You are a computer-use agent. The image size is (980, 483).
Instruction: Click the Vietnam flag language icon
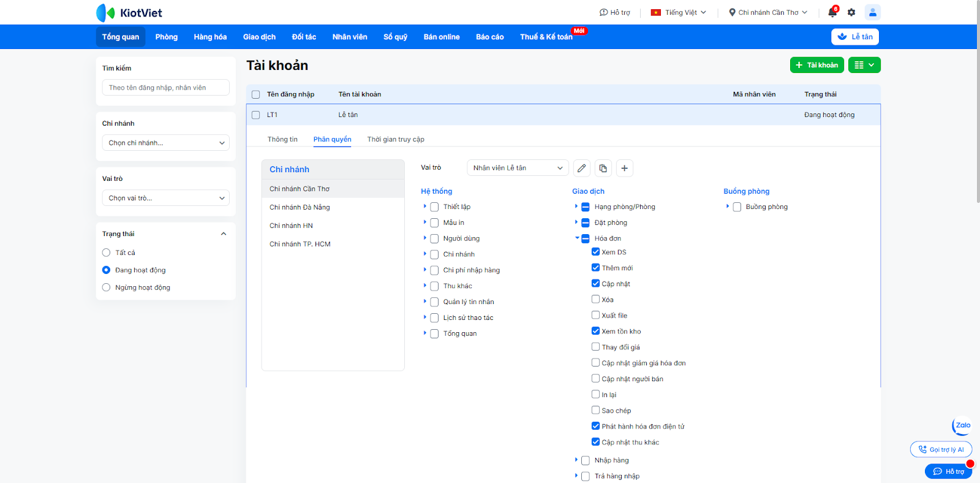656,12
